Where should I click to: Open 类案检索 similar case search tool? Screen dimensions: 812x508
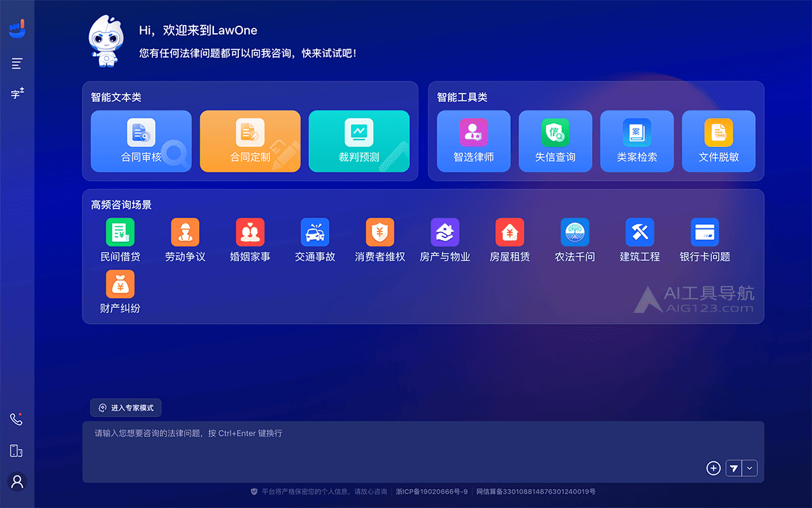637,141
